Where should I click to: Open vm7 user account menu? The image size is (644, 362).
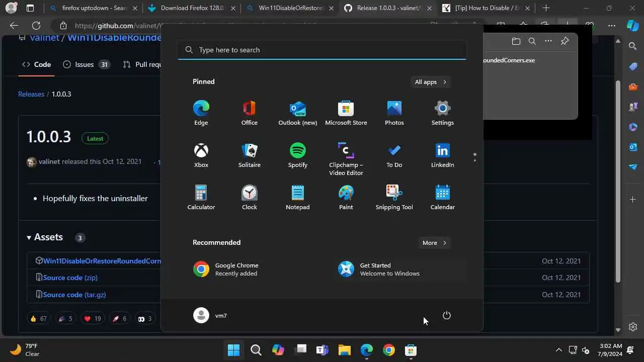click(x=210, y=315)
